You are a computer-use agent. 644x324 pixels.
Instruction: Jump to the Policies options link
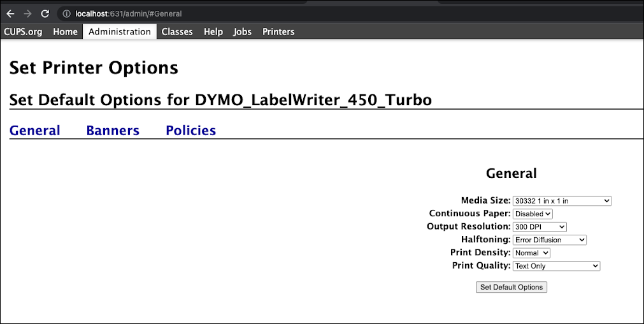tap(191, 130)
